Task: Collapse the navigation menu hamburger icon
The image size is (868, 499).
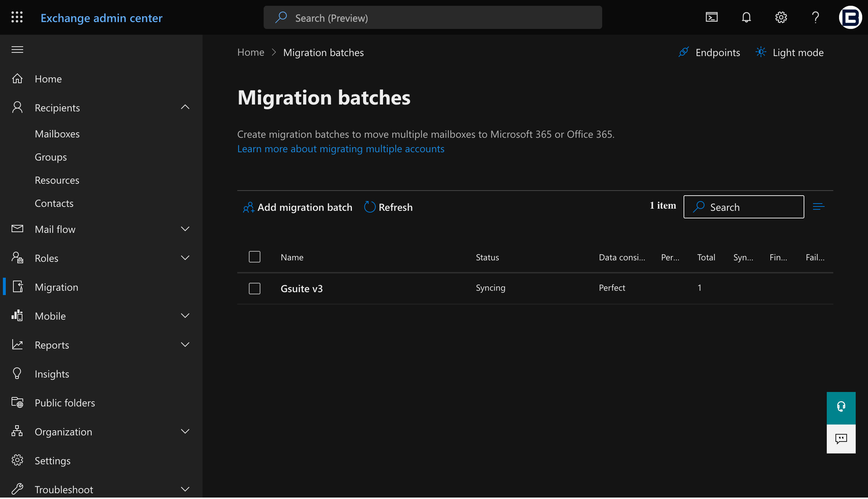Action: pos(17,50)
